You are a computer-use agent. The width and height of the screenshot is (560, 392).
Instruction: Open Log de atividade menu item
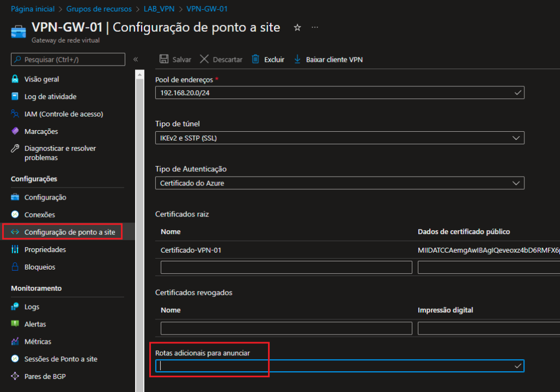50,97
